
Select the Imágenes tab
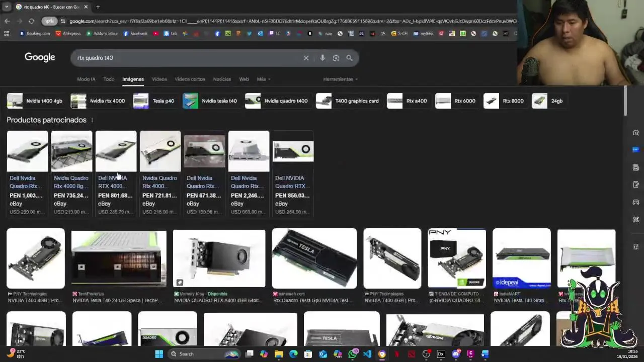133,79
